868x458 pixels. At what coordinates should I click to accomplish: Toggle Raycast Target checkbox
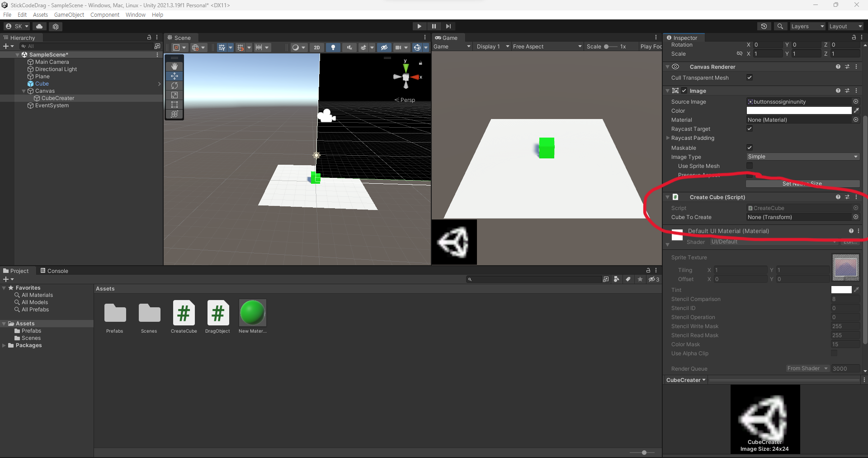tap(750, 129)
